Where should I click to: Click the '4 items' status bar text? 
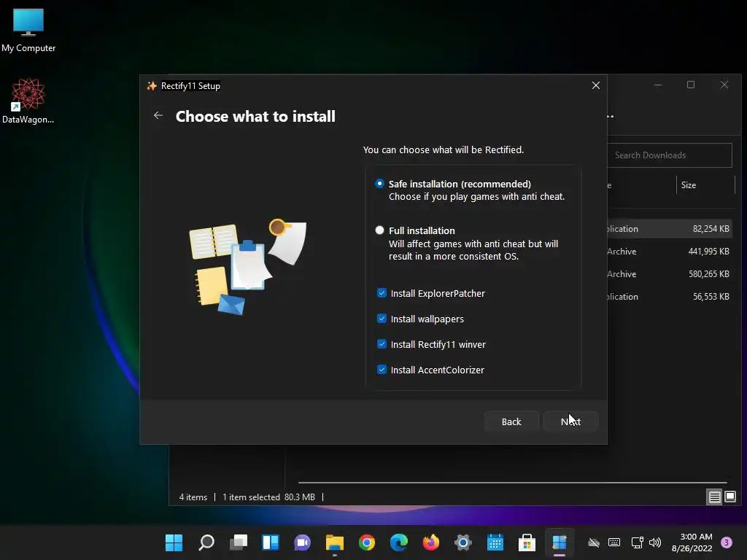point(193,497)
